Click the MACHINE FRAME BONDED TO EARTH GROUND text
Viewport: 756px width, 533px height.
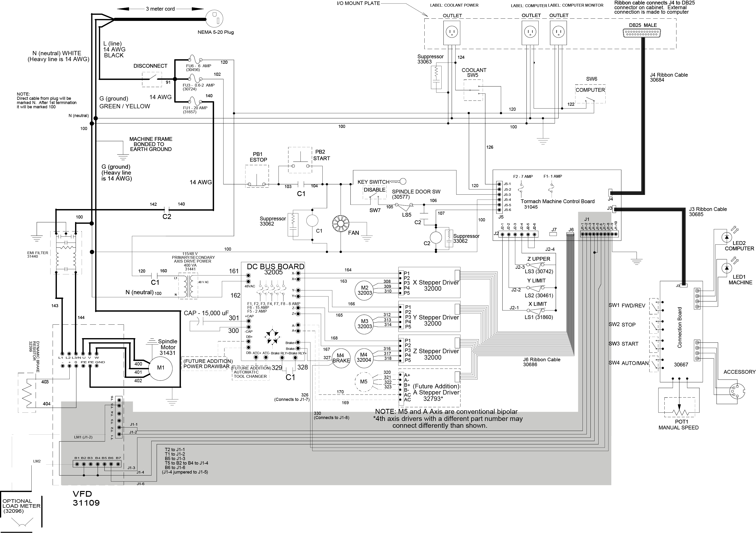pos(151,144)
